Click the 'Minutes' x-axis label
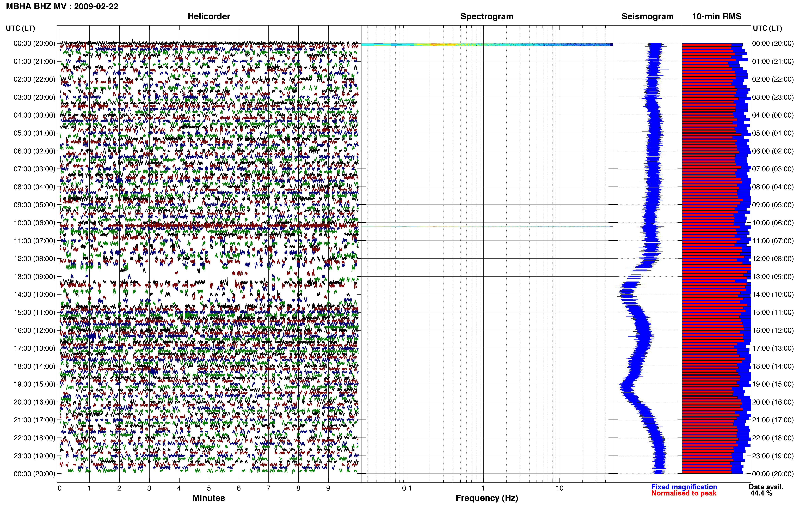Viewport: 812px width, 508px height. point(208,498)
